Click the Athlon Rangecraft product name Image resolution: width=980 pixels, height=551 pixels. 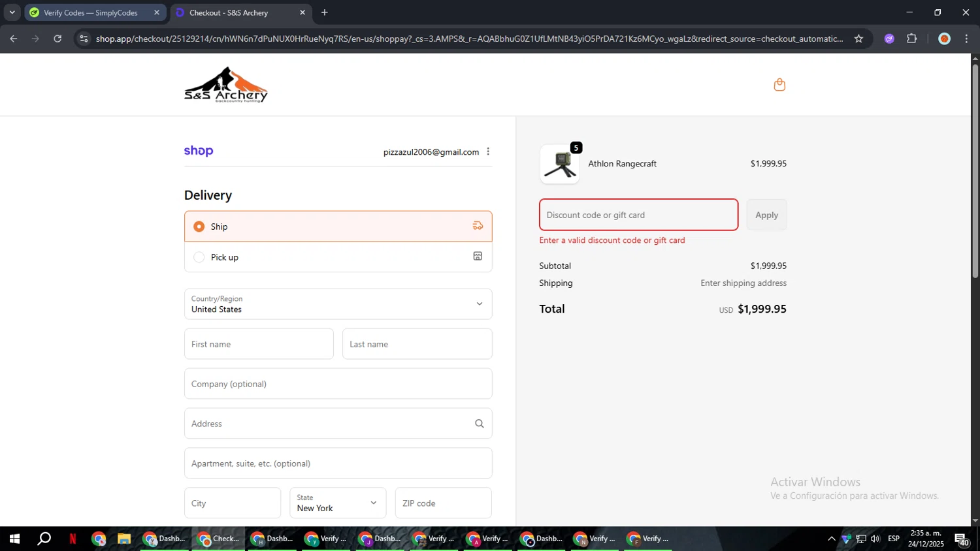622,164
